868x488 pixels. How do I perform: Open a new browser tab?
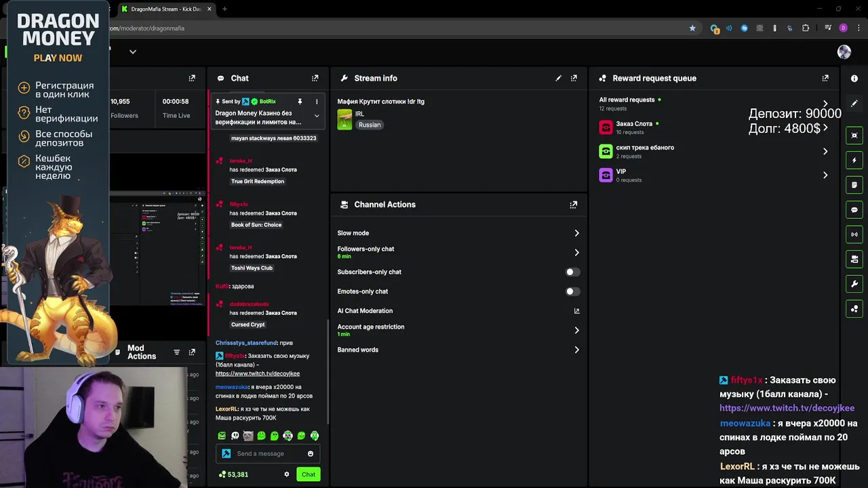click(224, 9)
